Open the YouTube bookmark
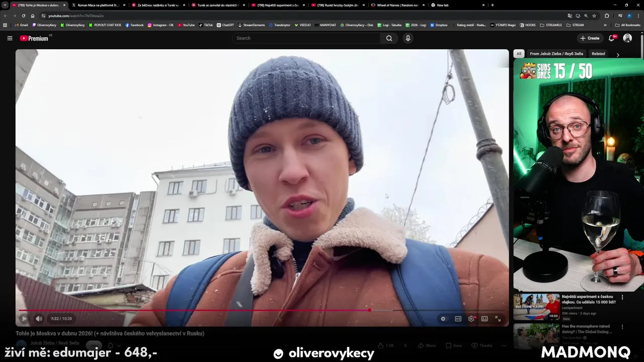 point(186,25)
